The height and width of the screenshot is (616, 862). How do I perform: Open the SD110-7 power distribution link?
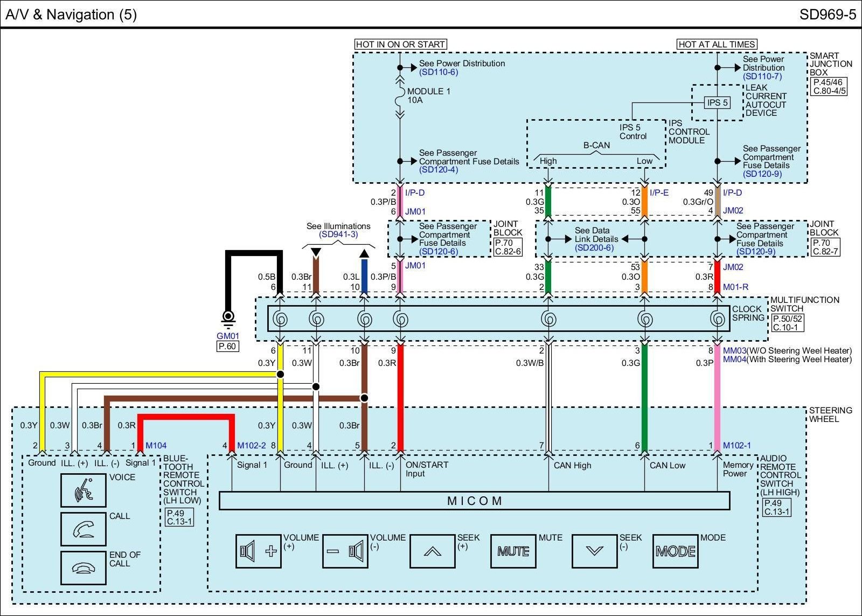(762, 77)
